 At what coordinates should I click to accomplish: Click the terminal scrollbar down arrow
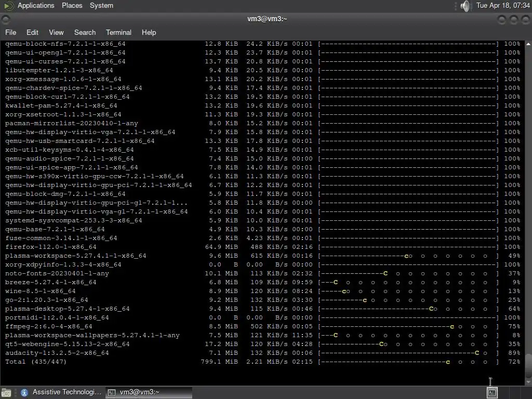[528, 382]
